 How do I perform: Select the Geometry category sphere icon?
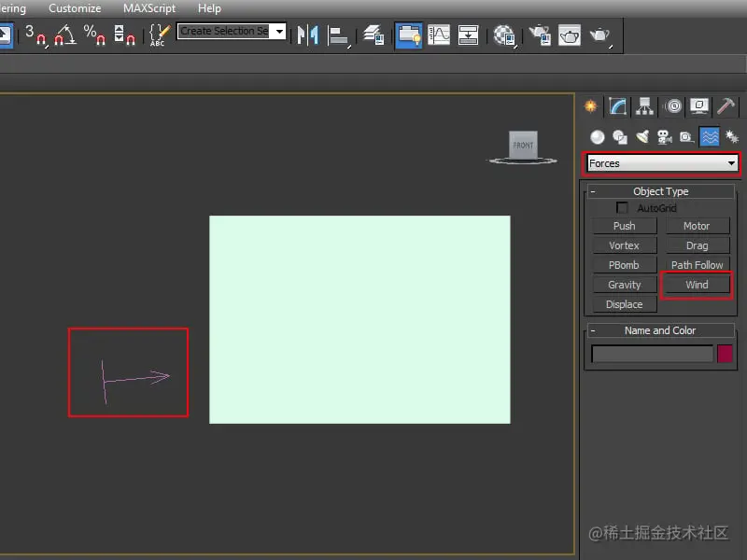coord(598,137)
